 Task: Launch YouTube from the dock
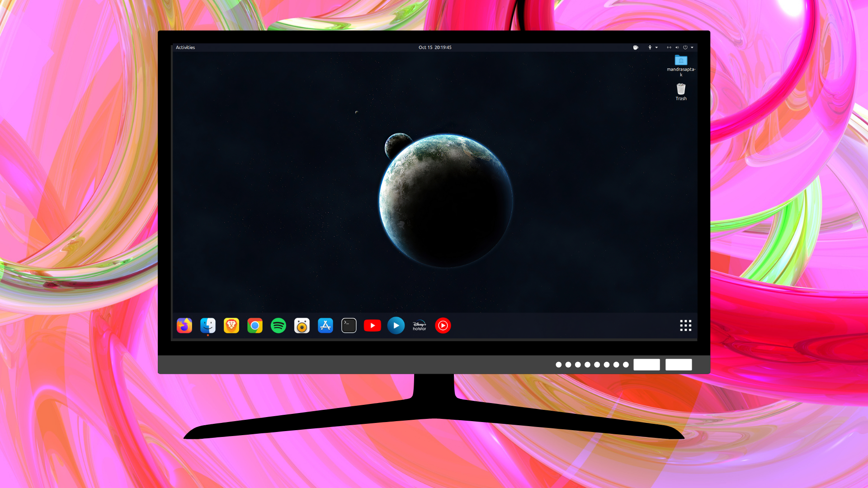point(372,325)
